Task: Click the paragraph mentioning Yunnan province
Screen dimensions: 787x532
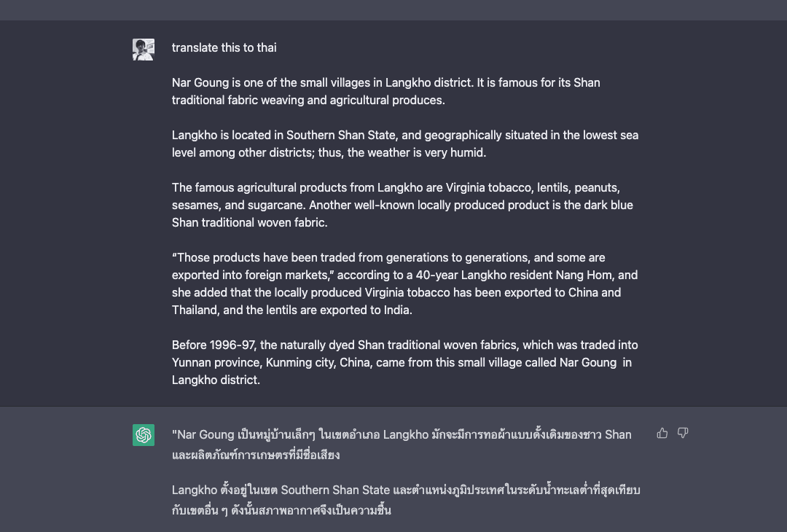Action: pyautogui.click(x=405, y=362)
